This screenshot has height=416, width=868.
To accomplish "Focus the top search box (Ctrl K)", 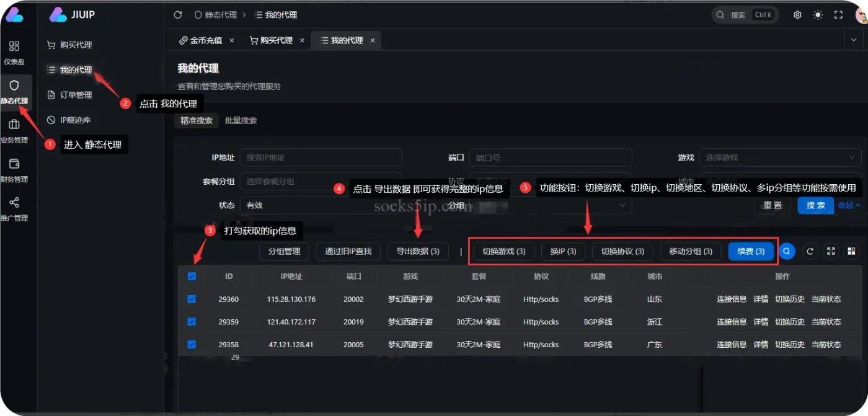I will point(744,15).
